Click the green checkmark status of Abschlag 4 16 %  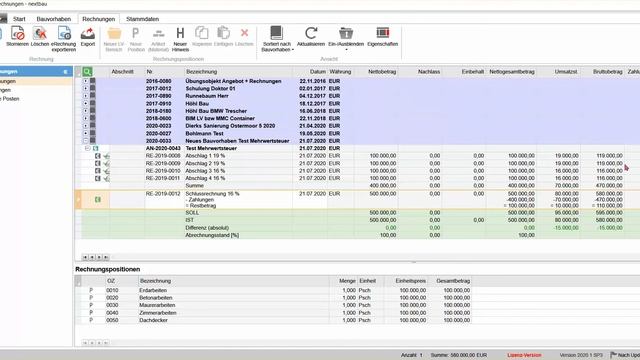tap(107, 178)
